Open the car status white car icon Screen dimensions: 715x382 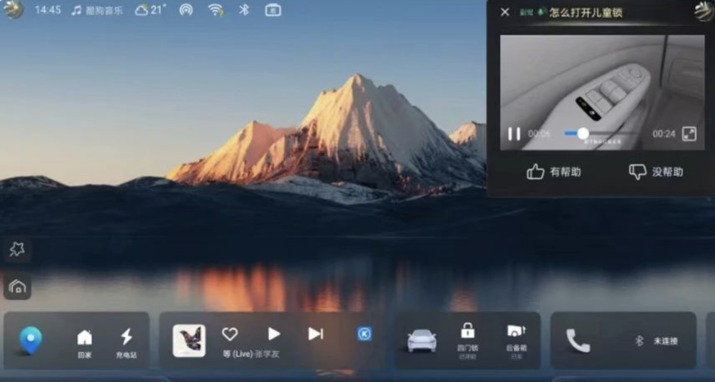point(421,340)
